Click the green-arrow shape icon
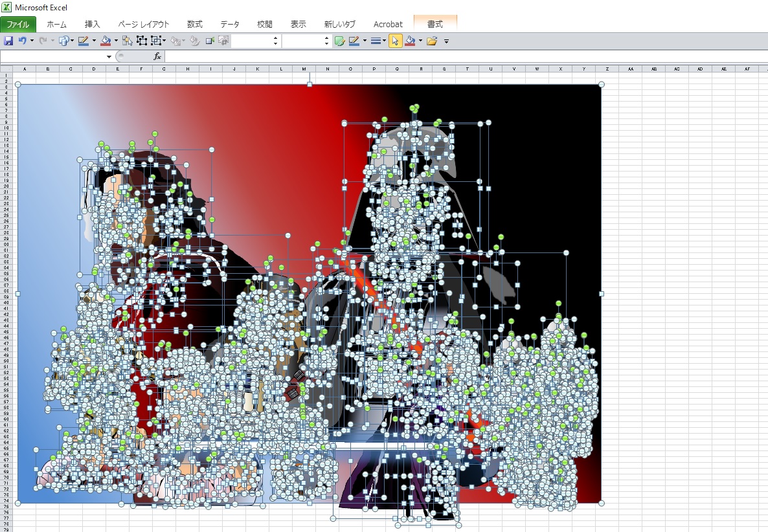This screenshot has height=532, width=768. (x=210, y=41)
